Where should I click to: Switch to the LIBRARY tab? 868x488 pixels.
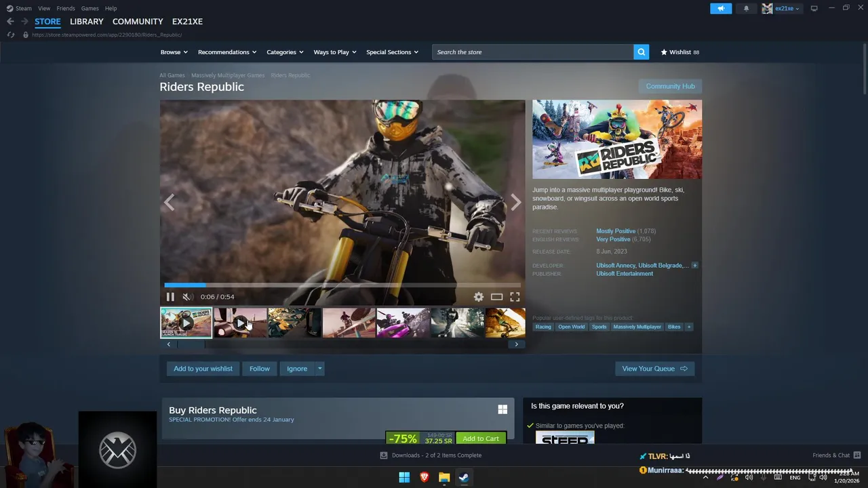[87, 22]
